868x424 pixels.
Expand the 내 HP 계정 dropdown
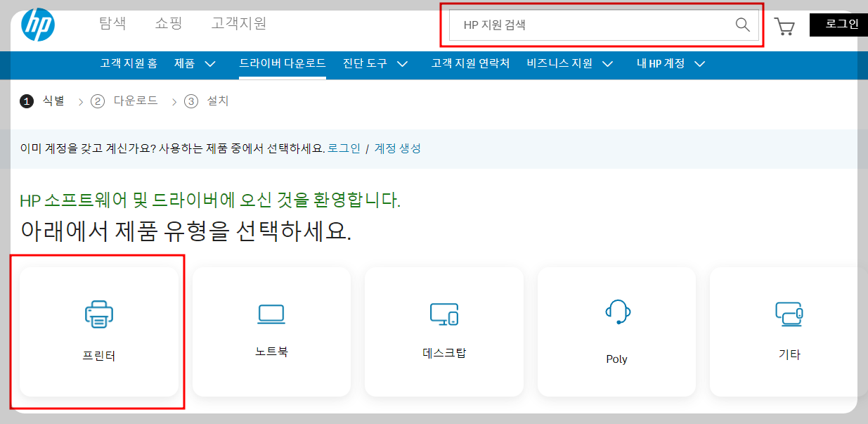(661, 63)
